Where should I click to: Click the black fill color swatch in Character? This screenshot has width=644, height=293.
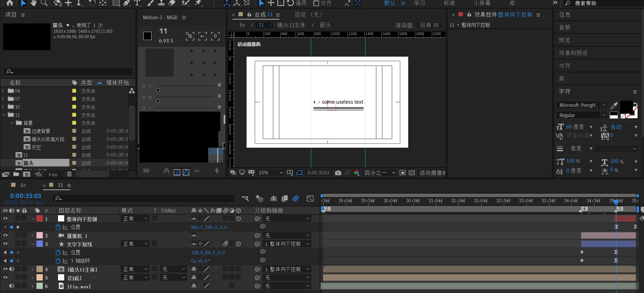pyautogui.click(x=626, y=108)
